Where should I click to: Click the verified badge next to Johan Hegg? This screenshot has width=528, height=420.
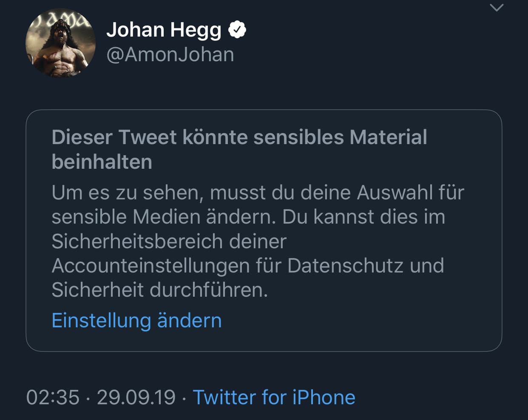pos(237,30)
